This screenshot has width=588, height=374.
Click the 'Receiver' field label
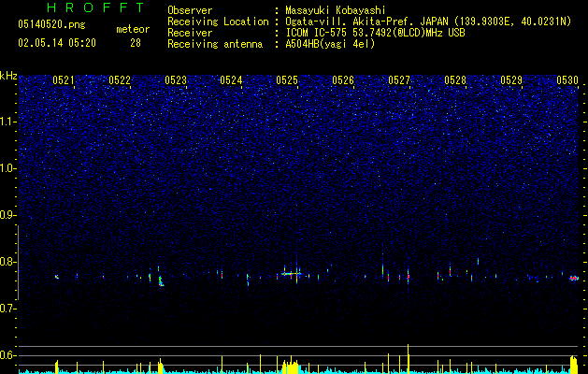click(190, 33)
